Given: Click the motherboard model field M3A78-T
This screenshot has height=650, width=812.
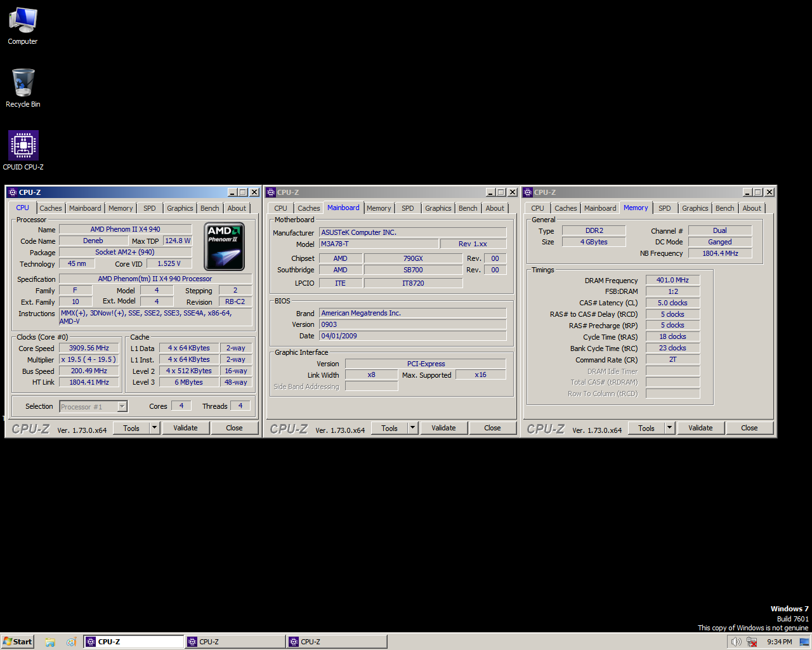Looking at the screenshot, I should pos(379,244).
